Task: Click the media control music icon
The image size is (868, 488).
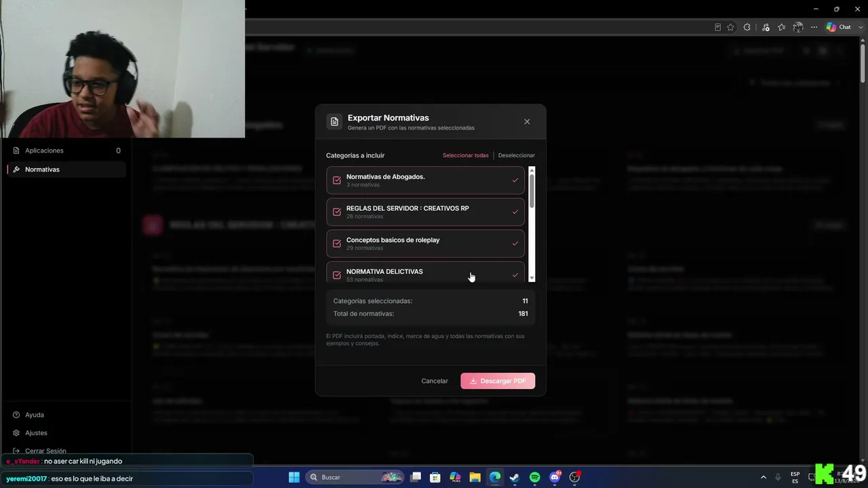Action: click(x=766, y=27)
